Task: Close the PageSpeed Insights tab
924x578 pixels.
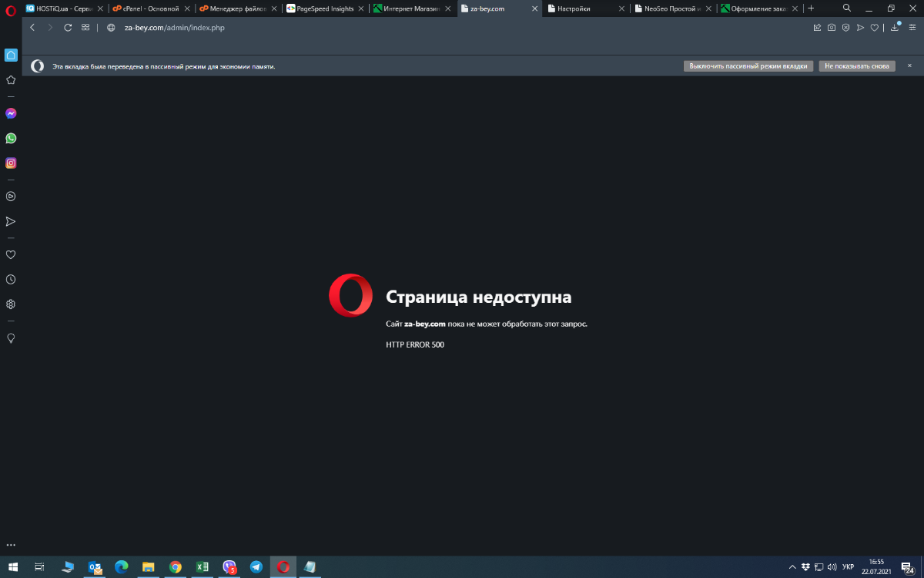Action: point(360,8)
